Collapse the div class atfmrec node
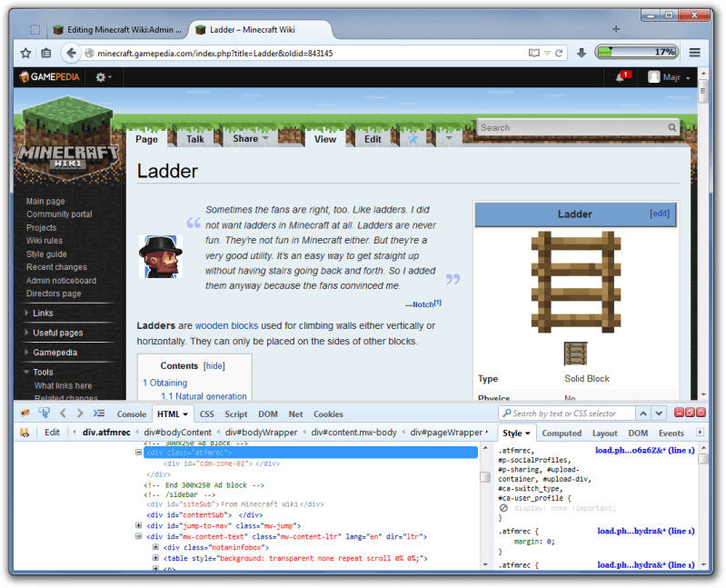Screen dimensions: 726x588 click(x=138, y=453)
